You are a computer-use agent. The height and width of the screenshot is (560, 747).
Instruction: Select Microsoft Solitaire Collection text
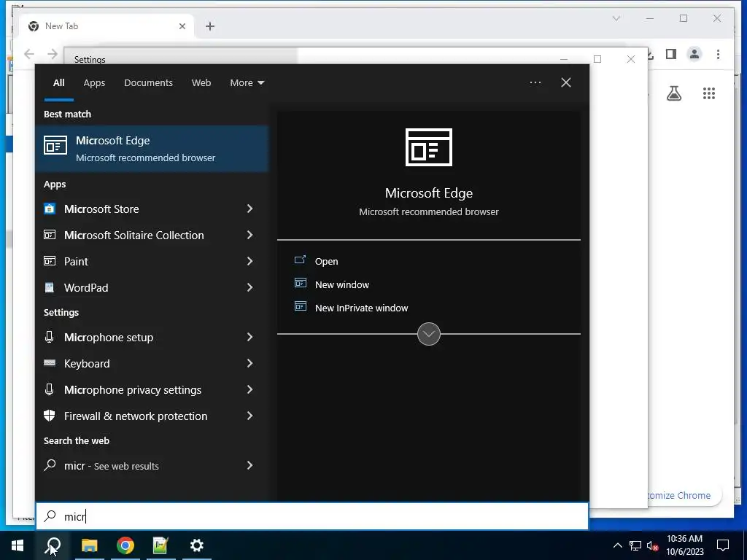(x=134, y=236)
